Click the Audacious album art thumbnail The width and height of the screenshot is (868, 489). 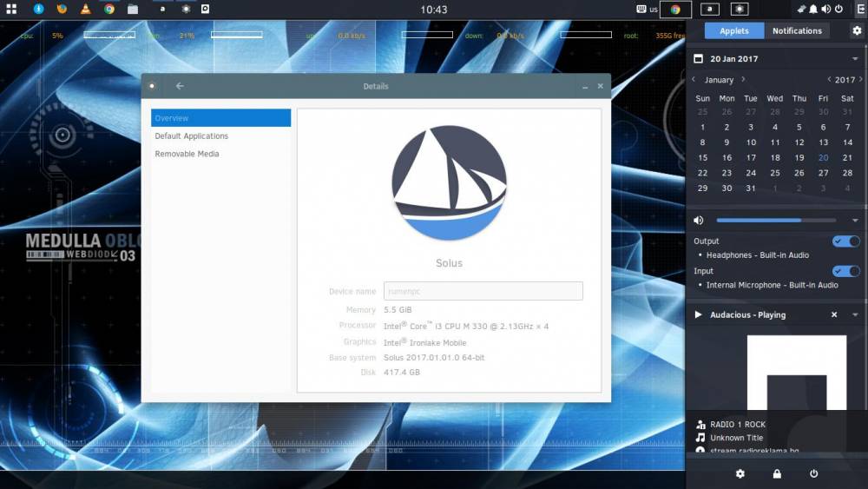coord(797,373)
